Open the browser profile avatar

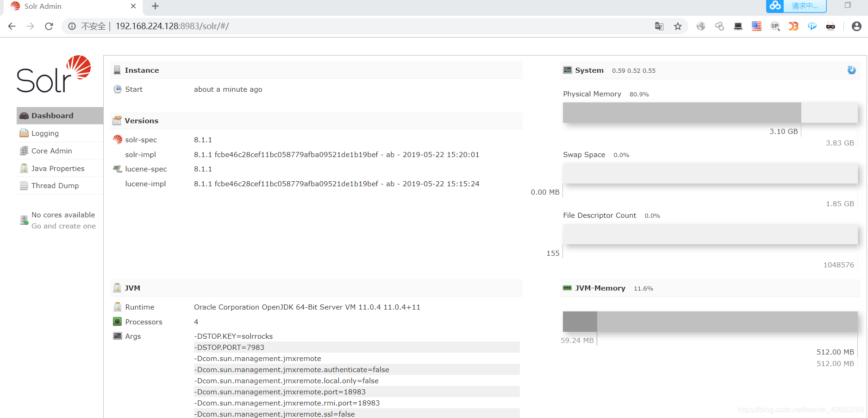pyautogui.click(x=856, y=26)
